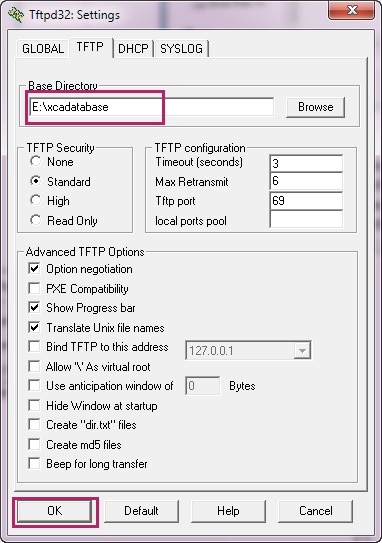
Task: Close the Settings dialog window
Action: click(x=351, y=10)
